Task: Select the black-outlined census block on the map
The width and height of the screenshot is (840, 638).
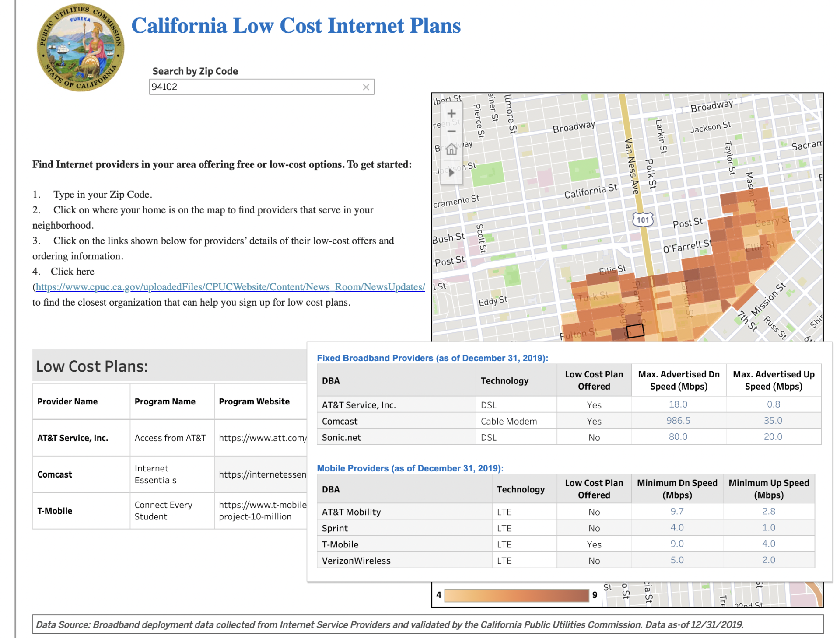Action: point(635,331)
